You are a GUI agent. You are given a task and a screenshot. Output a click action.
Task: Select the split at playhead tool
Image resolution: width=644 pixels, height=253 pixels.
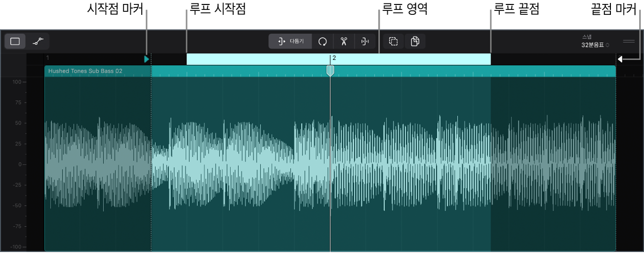tap(365, 42)
